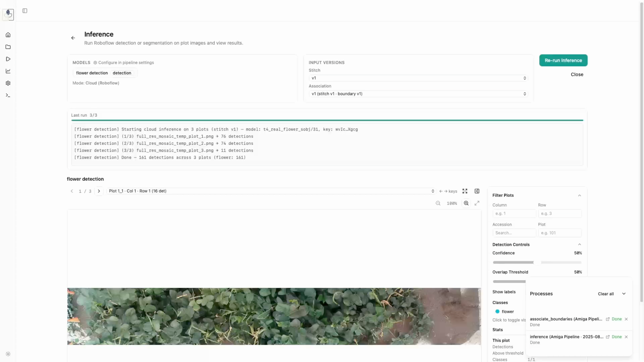Toggle flower class visibility dot
This screenshot has height=362, width=644.
(497, 312)
